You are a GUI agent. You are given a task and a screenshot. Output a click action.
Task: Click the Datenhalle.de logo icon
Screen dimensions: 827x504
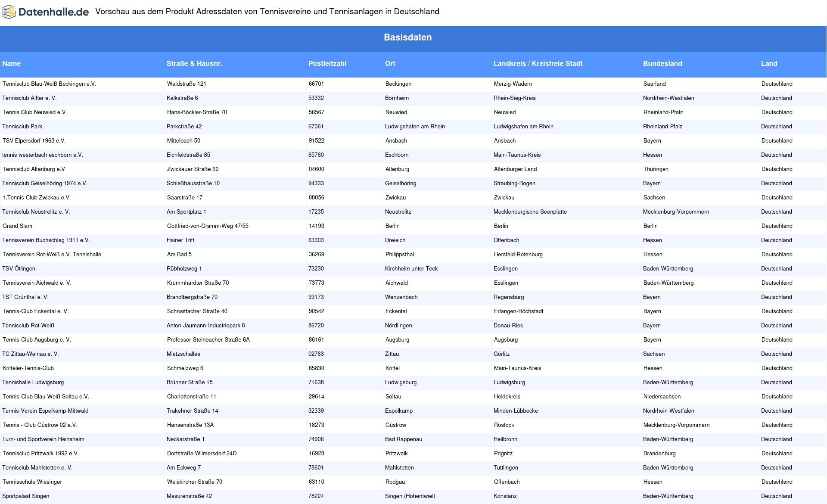9,12
